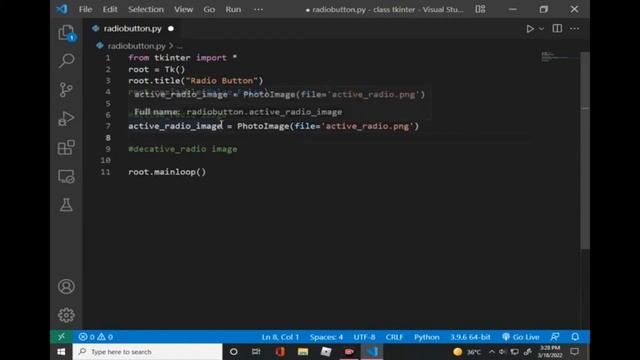Show more menus via ellipsis
This screenshot has width=640, height=360.
click(258, 9)
